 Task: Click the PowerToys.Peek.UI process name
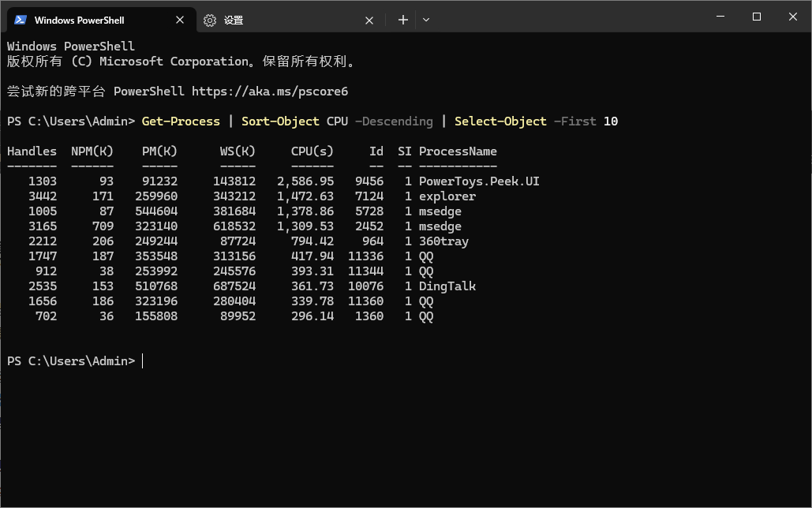pyautogui.click(x=479, y=181)
